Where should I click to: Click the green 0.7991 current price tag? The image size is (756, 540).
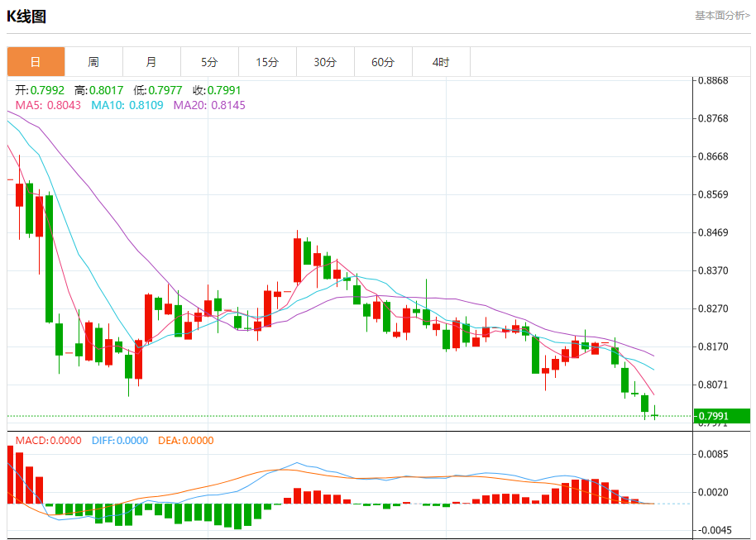721,416
